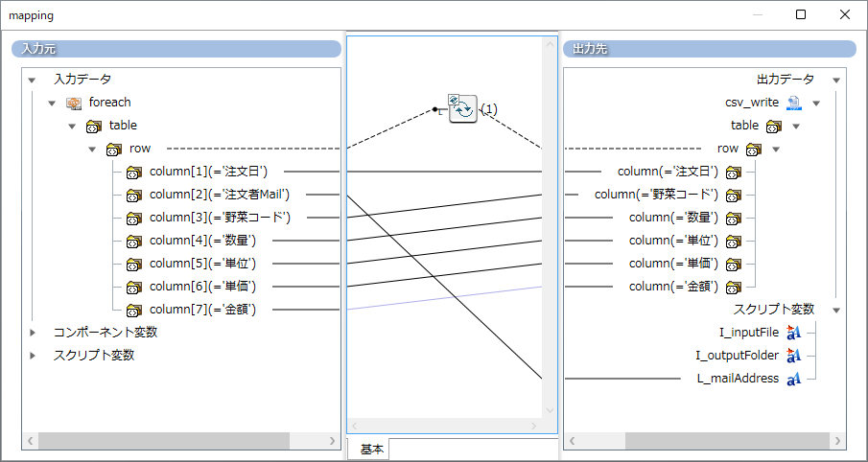Expand the コンポーネント変数 node

coord(32,333)
